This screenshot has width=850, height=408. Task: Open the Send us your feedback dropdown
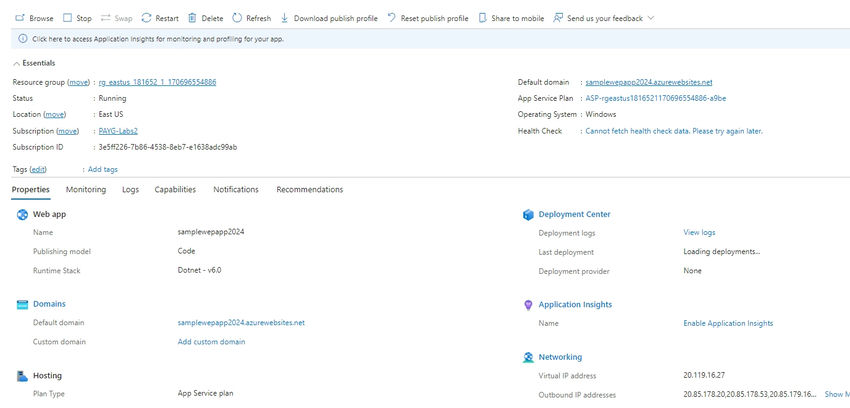click(650, 18)
